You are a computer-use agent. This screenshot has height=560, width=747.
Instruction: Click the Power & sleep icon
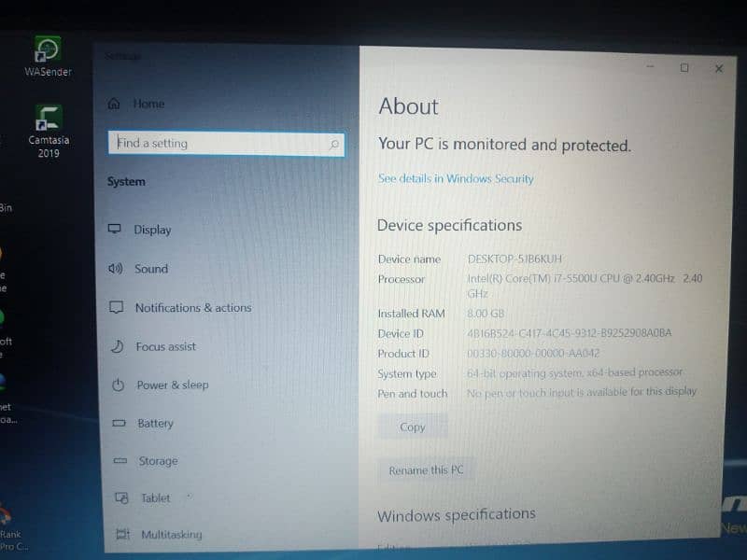pyautogui.click(x=118, y=385)
